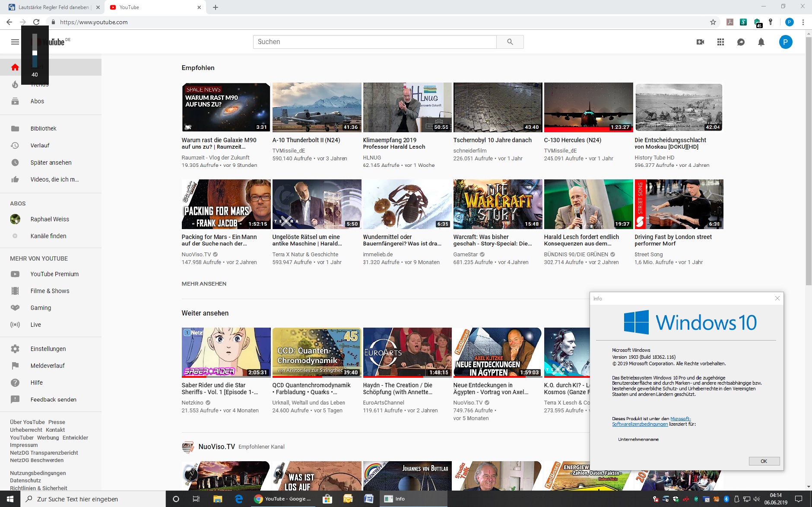Click OK in the Windows Info dialog
Viewport: 812px width, 507px height.
click(764, 461)
